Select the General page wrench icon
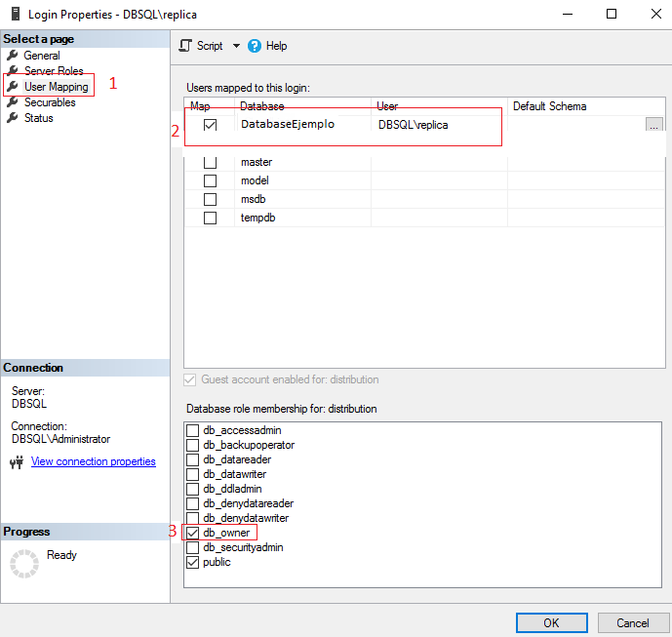Image resolution: width=672 pixels, height=637 pixels. click(13, 56)
